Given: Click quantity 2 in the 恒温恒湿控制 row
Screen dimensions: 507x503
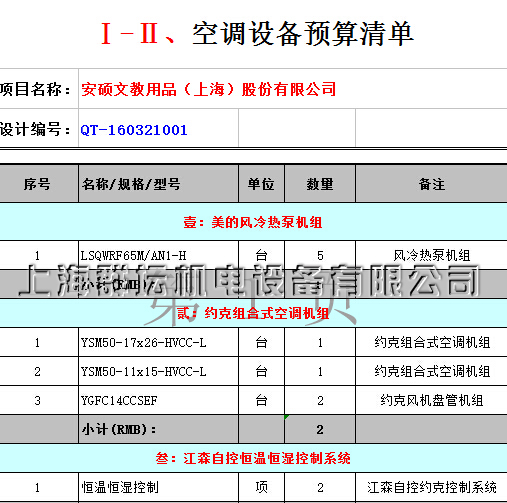Looking at the screenshot, I should [x=320, y=487].
